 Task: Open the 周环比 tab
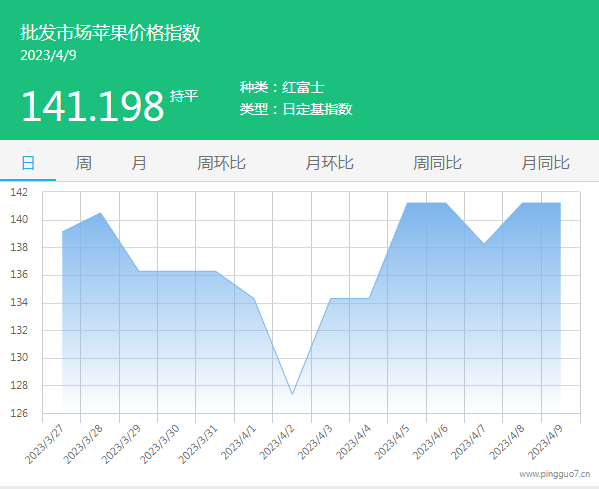pyautogui.click(x=221, y=163)
